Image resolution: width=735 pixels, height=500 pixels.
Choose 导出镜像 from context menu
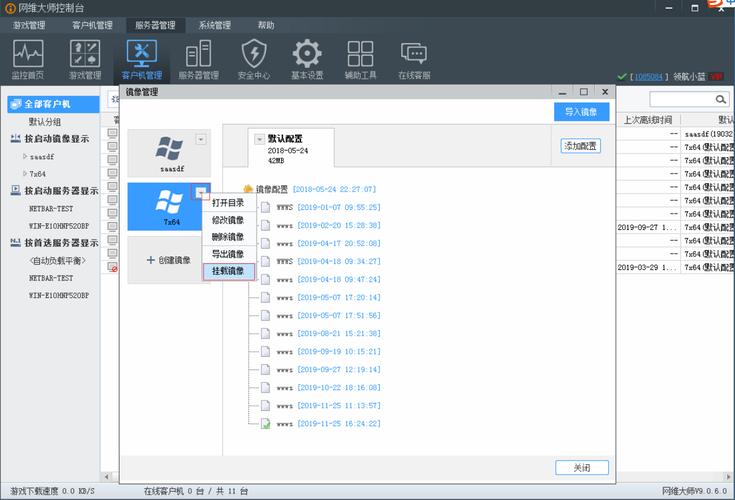click(x=229, y=254)
